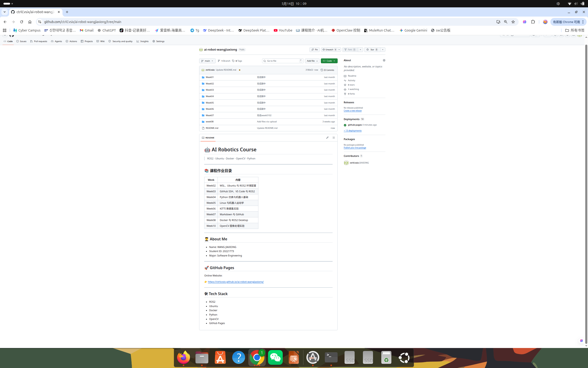The image size is (588, 368).
Task: Click the 0 stars link
Action: click(351, 85)
